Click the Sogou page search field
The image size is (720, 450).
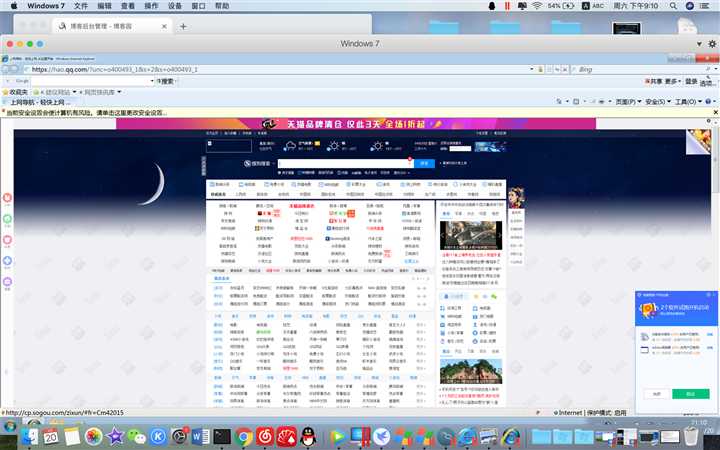pyautogui.click(x=344, y=163)
